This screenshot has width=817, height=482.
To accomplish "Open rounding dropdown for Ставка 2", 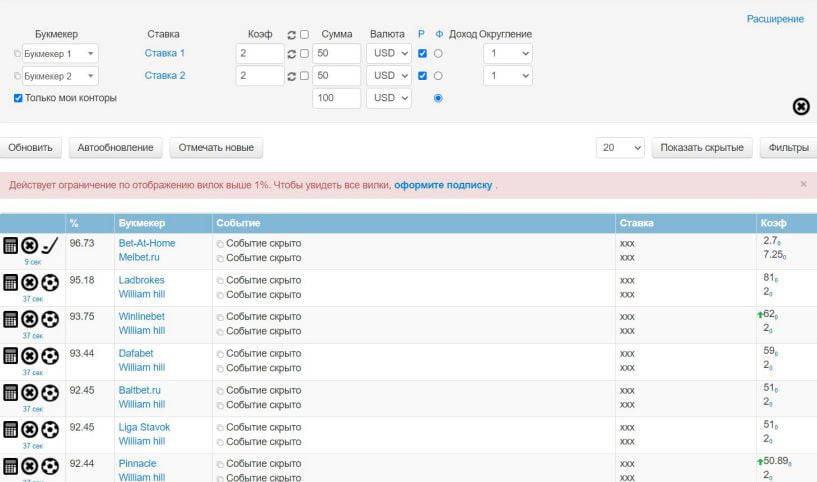I will tap(507, 76).
